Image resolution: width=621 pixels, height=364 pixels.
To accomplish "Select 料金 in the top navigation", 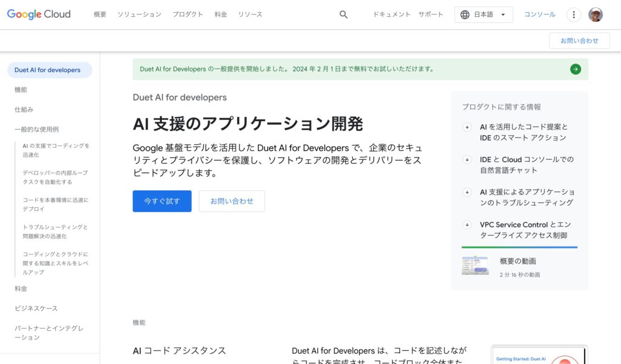I will 221,15.
